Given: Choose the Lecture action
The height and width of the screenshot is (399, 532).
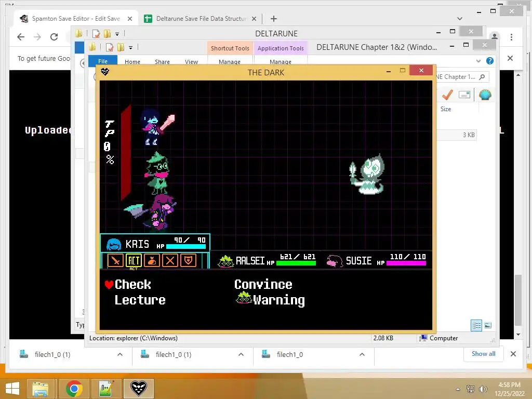Looking at the screenshot, I should pos(140,300).
